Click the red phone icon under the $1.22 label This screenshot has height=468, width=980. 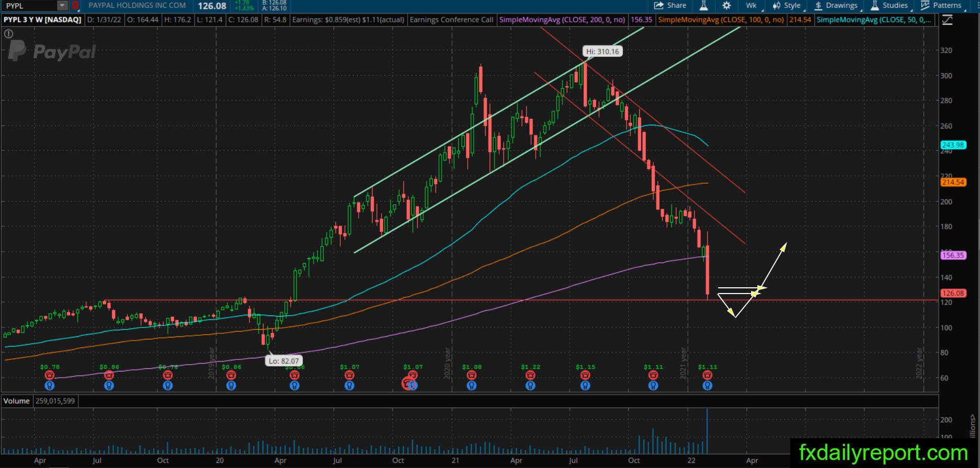click(x=531, y=375)
